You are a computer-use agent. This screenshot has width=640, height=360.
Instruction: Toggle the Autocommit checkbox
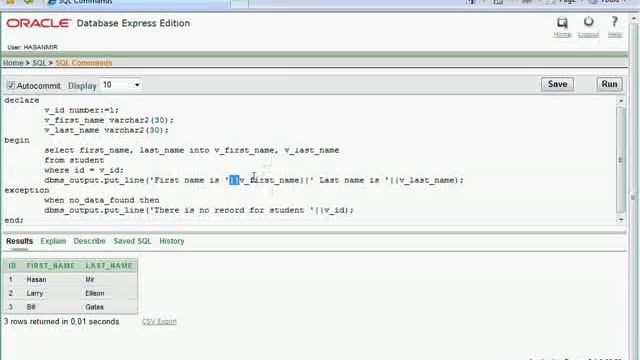(x=11, y=85)
